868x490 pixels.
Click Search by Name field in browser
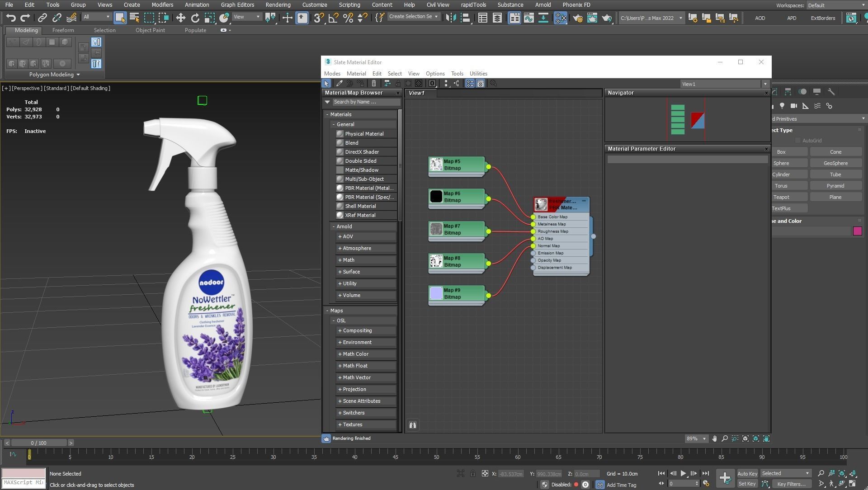pyautogui.click(x=366, y=102)
